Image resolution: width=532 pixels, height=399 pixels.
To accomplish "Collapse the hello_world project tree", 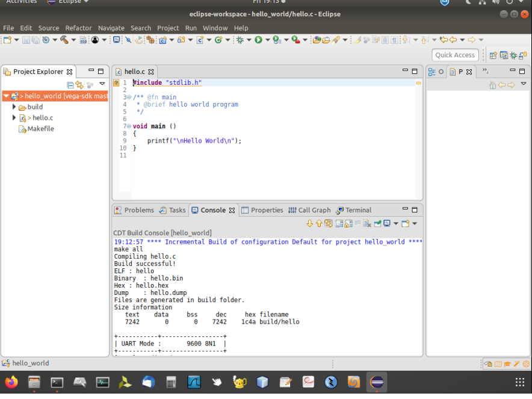I will 6,96.
